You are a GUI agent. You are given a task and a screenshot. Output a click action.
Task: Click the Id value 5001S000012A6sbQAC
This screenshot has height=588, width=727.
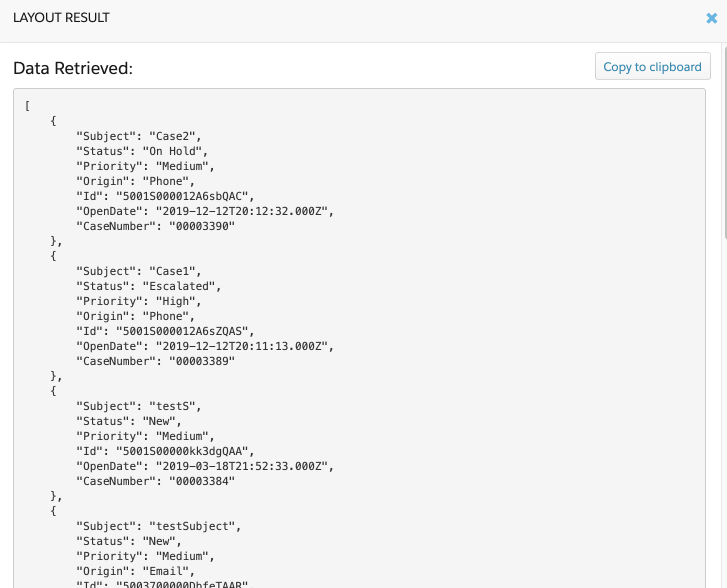click(x=185, y=196)
